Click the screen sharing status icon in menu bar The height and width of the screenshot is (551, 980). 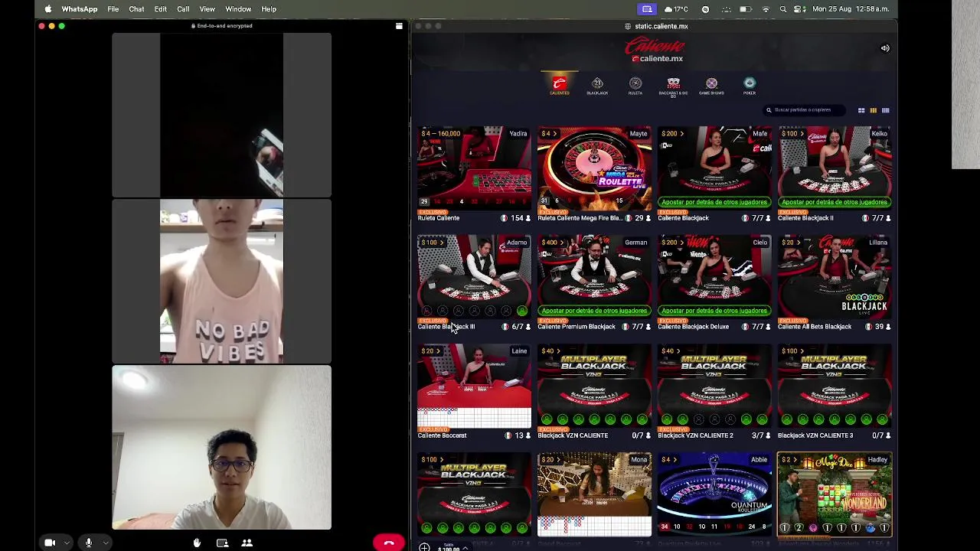tap(647, 9)
